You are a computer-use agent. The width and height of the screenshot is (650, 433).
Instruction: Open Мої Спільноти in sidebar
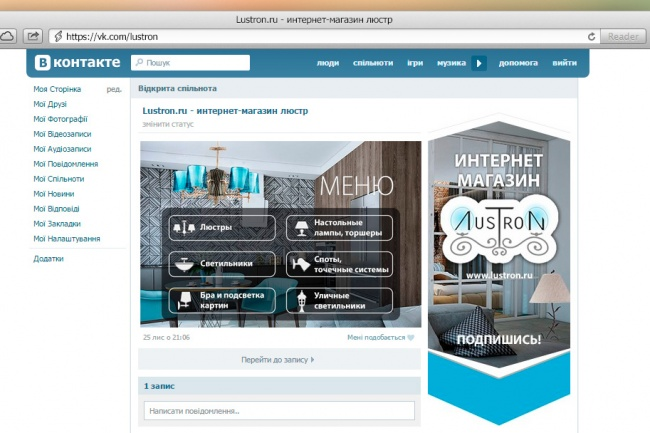(58, 179)
